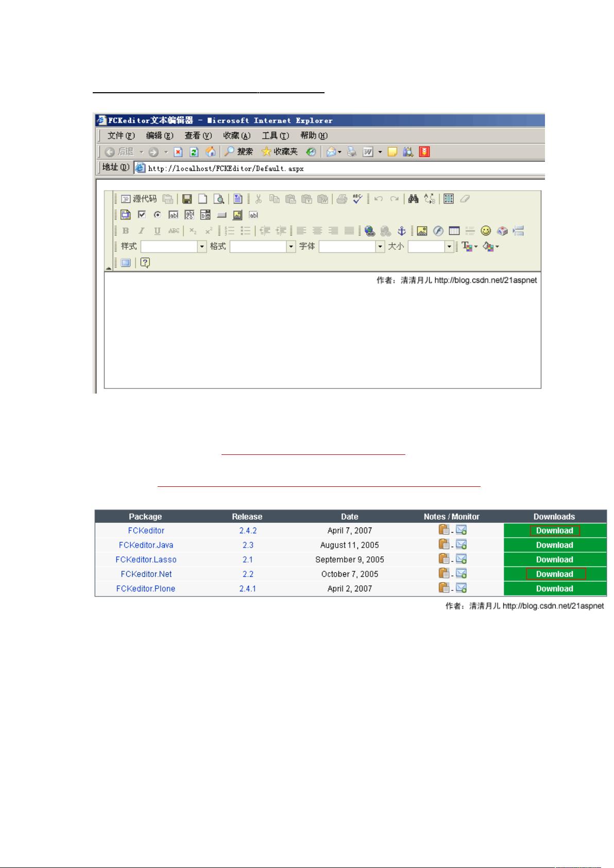
Task: Switch editor to 源代码 source view
Action: tap(139, 199)
